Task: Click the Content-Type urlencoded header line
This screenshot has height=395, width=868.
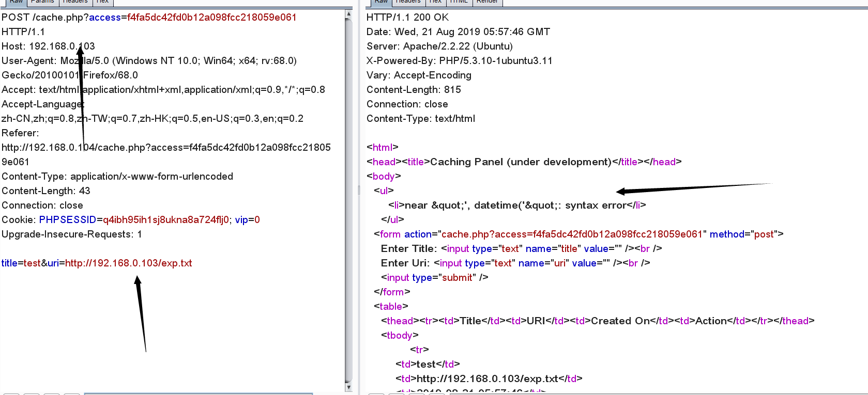Action: point(117,176)
